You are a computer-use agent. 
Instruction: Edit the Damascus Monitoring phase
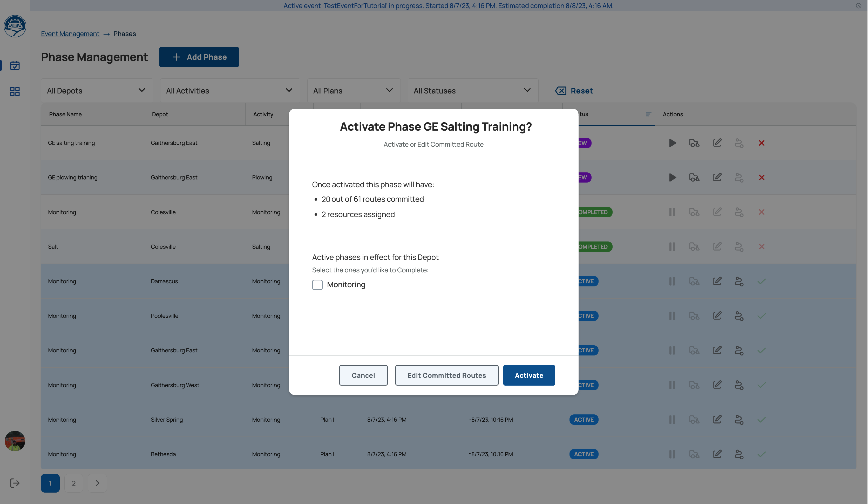[717, 281]
